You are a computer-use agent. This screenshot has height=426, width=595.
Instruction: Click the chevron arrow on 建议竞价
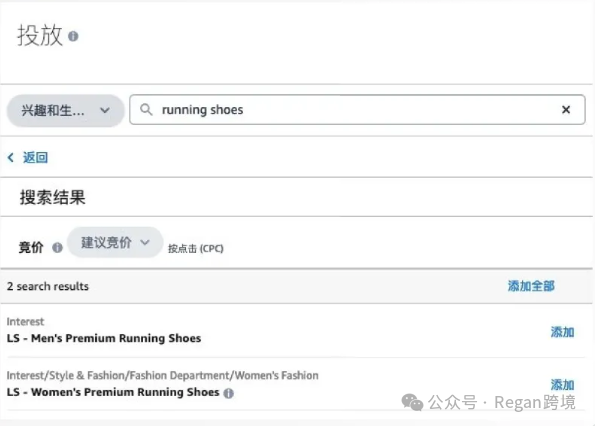[145, 242]
